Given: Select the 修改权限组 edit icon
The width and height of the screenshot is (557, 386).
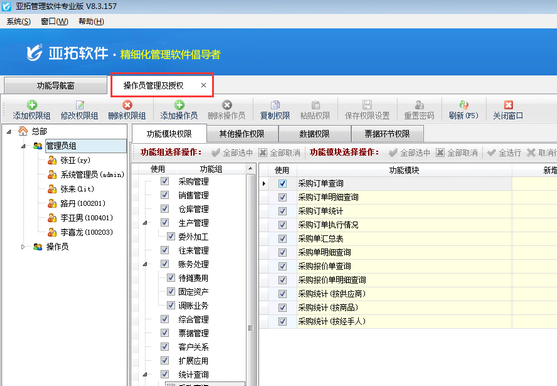Looking at the screenshot, I should click(80, 105).
